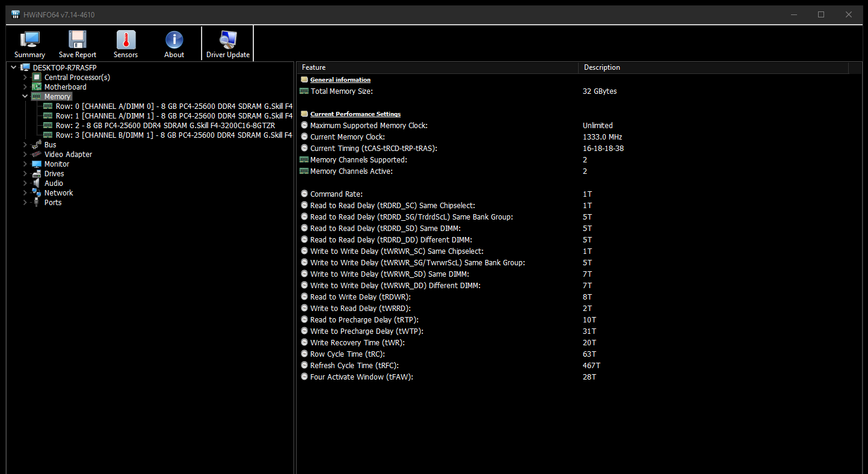
Task: Click the Row: 2 memory module icon
Action: coord(48,125)
